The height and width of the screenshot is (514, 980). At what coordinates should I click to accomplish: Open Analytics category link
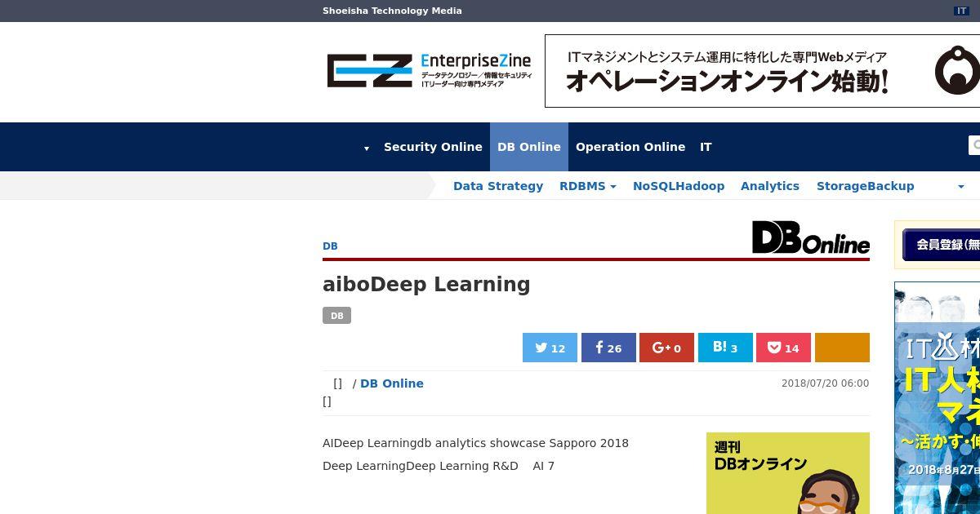point(770,186)
